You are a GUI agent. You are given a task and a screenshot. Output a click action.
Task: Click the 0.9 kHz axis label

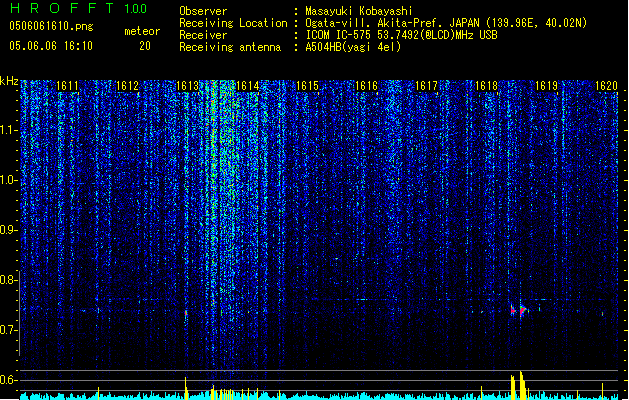[9, 230]
